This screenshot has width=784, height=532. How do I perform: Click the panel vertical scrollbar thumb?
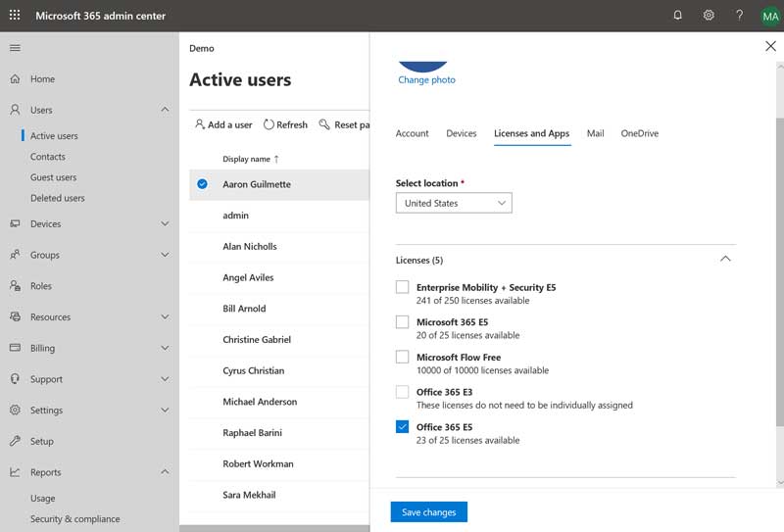[x=780, y=272]
